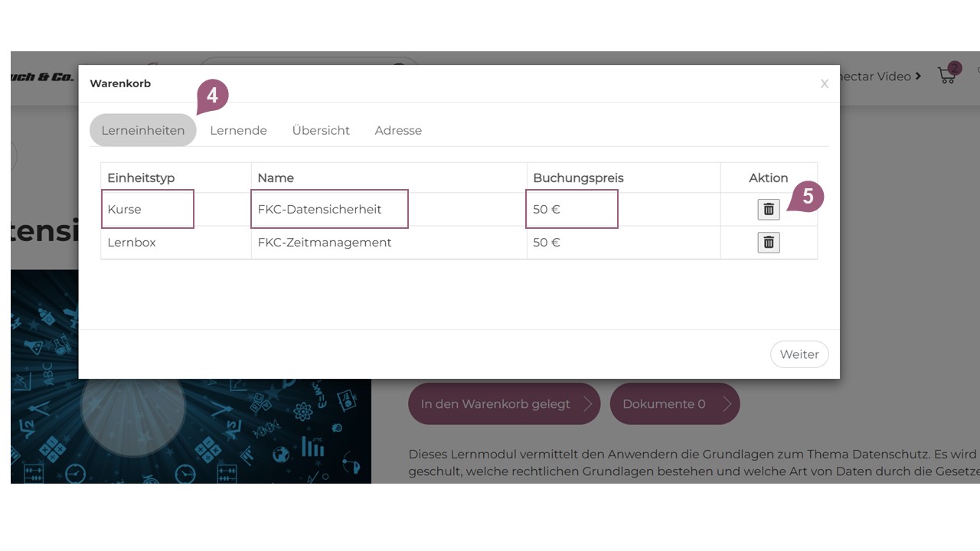Screen dimensions: 980x551
Task: Go to the Adresse tab
Action: [398, 130]
